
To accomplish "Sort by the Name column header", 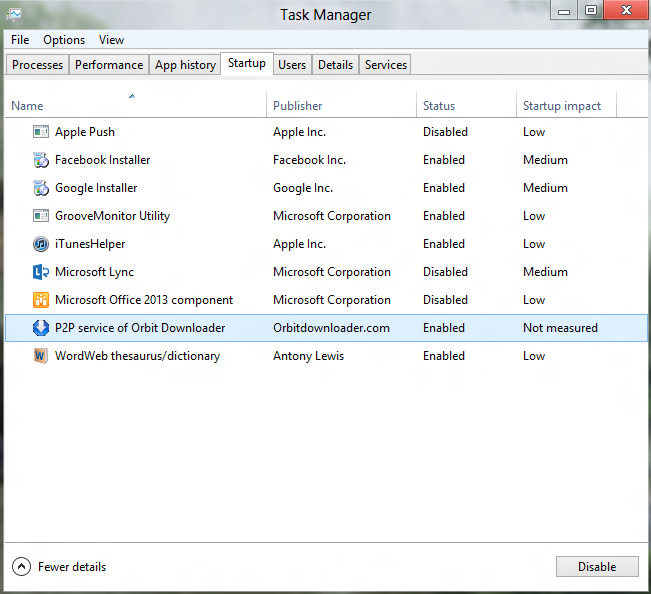I will pos(27,106).
